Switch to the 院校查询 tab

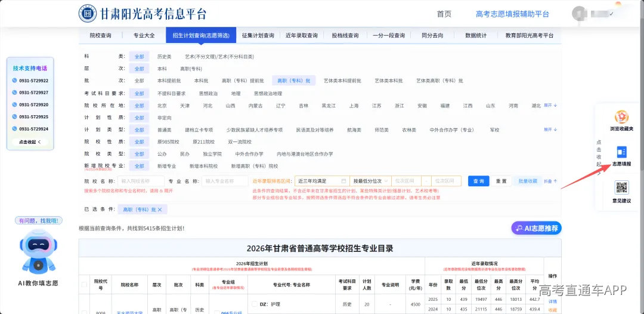(x=100, y=35)
